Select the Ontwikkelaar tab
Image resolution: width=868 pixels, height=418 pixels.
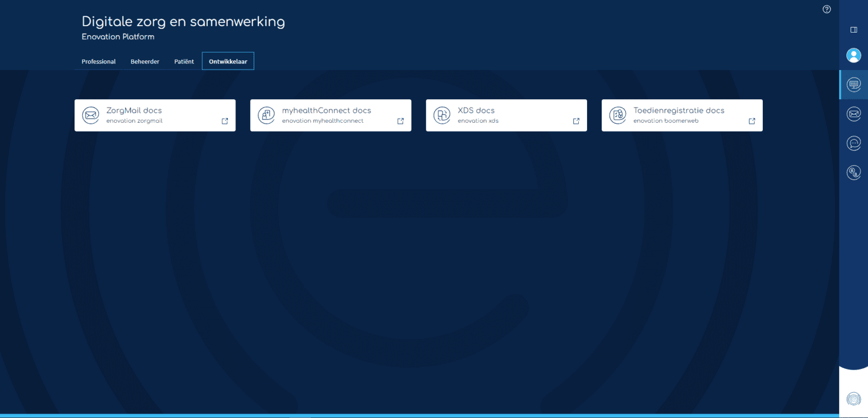click(228, 61)
